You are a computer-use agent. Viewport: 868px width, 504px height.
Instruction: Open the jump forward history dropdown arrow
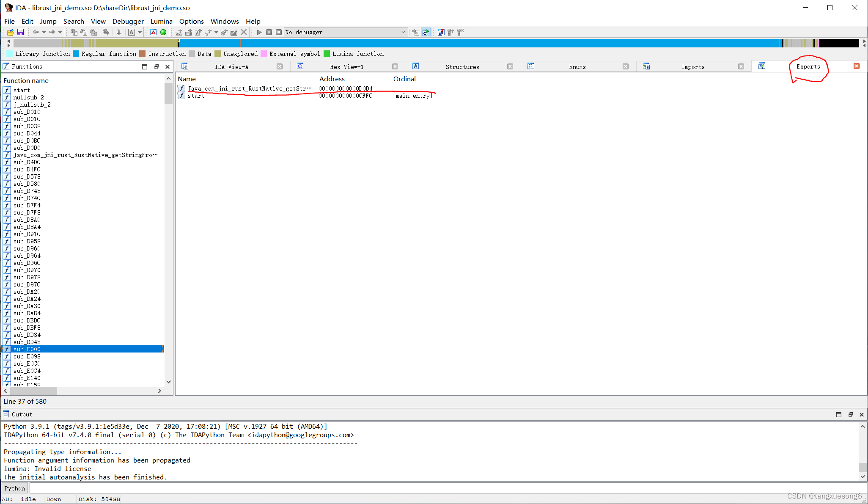click(60, 32)
